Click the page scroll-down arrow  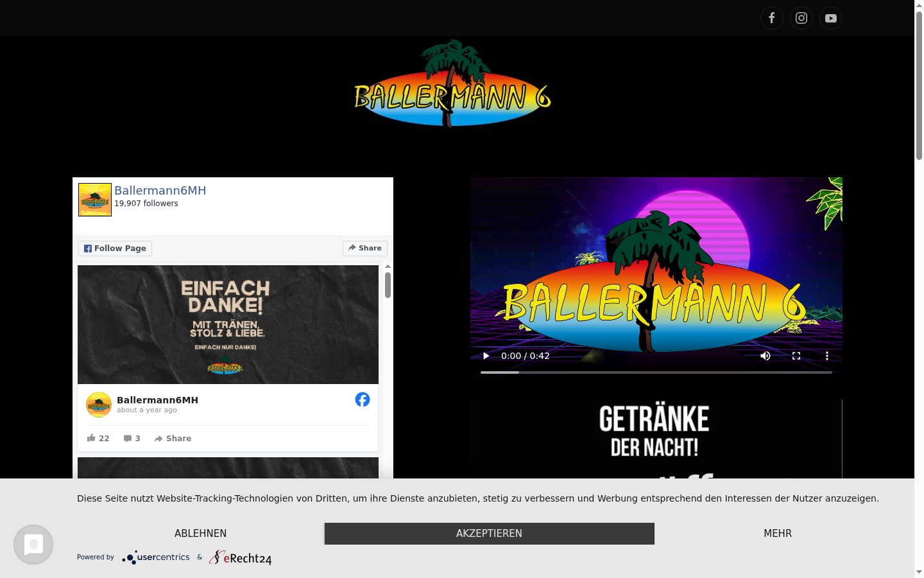click(x=919, y=572)
